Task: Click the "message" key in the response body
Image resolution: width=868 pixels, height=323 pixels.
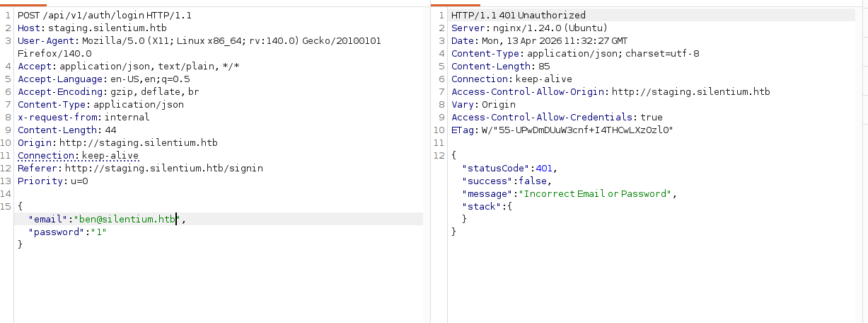Action: (488, 193)
